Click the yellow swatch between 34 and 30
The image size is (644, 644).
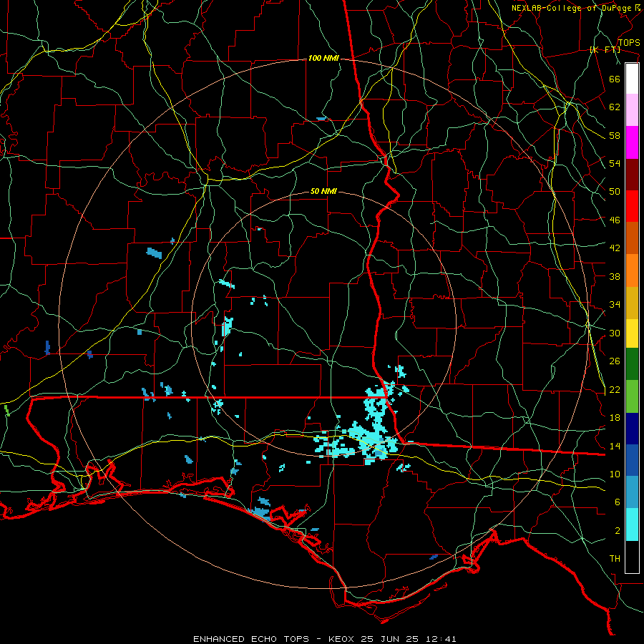point(632,333)
